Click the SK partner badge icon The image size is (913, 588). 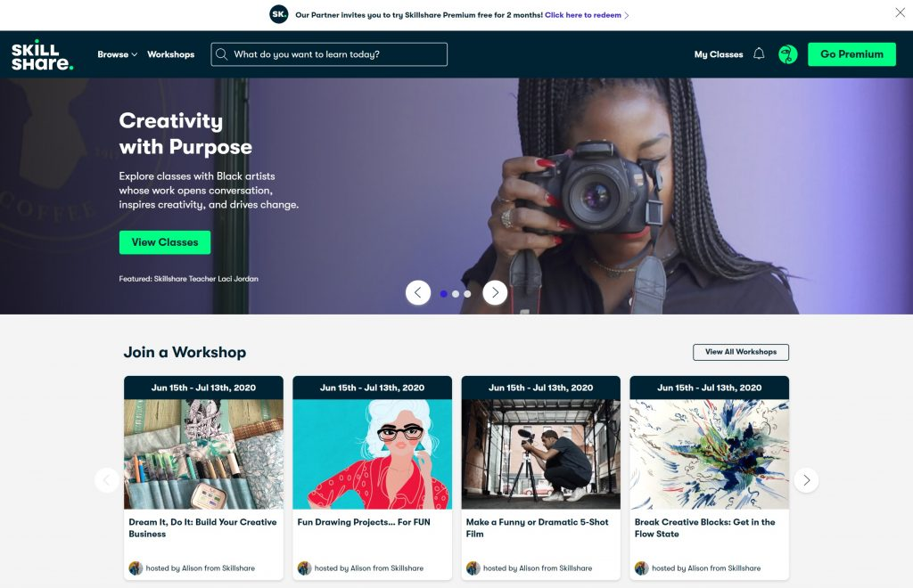(279, 14)
